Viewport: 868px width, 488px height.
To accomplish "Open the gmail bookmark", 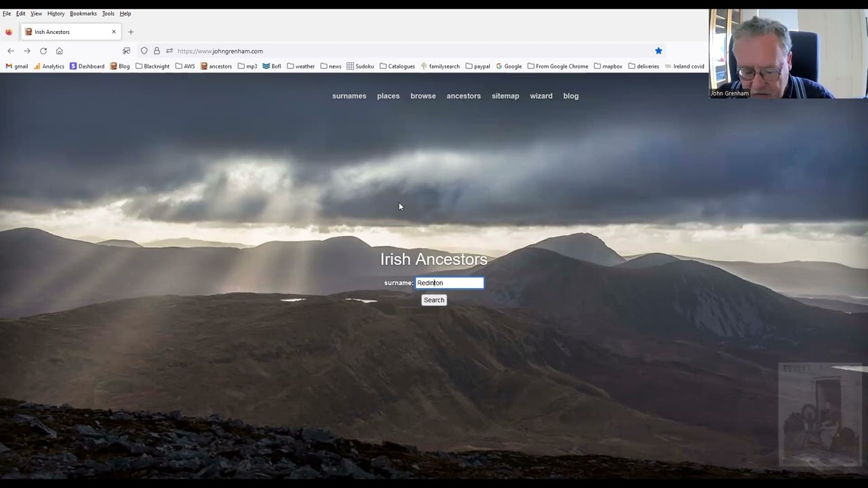I will [x=17, y=66].
